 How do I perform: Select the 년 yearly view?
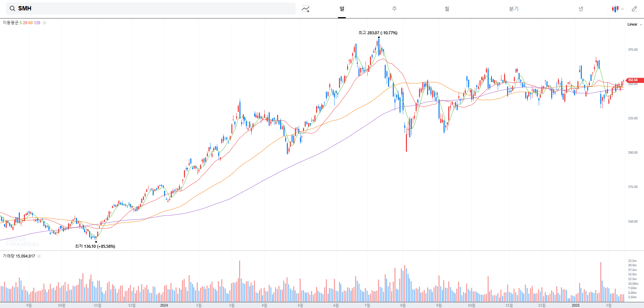(x=580, y=9)
